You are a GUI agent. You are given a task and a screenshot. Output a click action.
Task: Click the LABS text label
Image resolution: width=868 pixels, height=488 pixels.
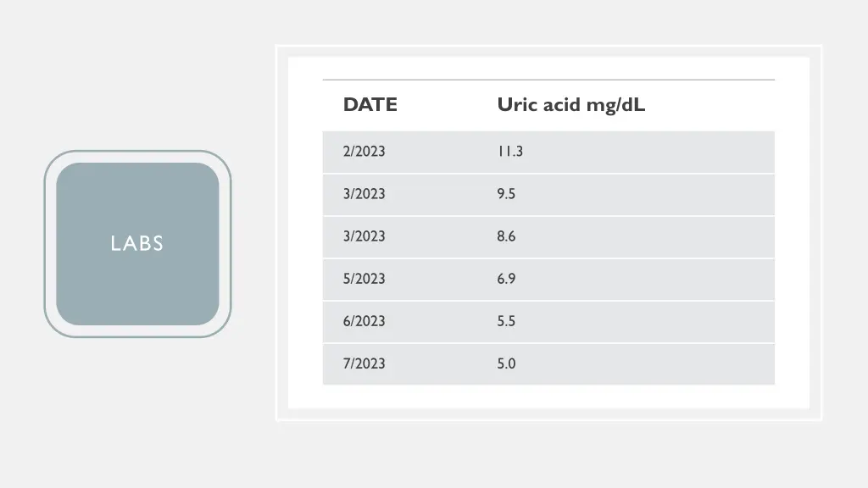[137, 243]
